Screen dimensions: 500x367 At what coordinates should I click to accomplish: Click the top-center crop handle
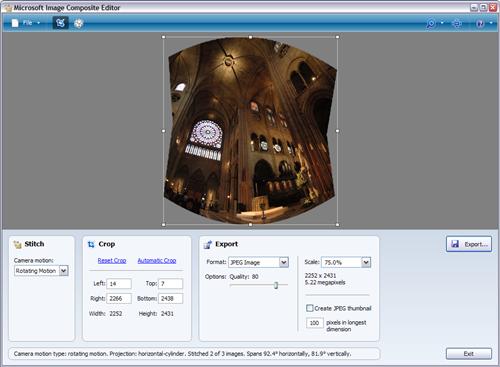(250, 37)
